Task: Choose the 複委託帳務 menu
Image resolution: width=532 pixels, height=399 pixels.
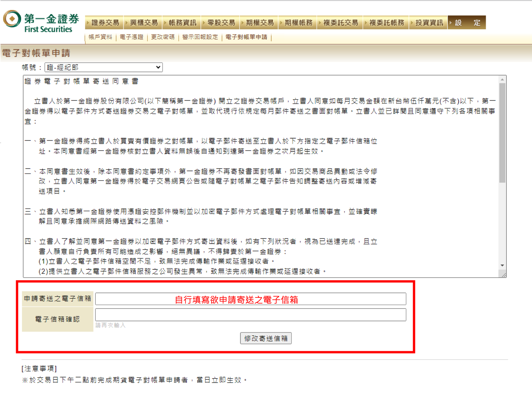Action: click(x=386, y=23)
